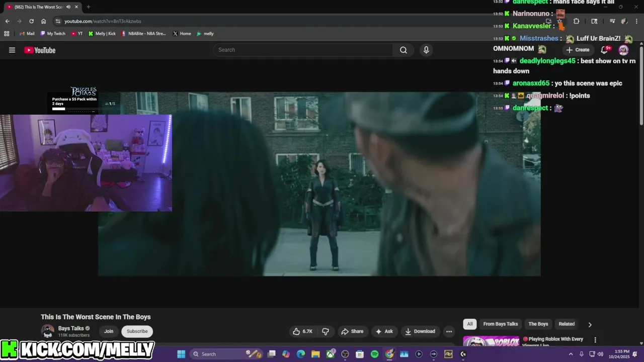644x362 pixels.
Task: Dislike the video with thumbs down
Action: click(x=326, y=331)
